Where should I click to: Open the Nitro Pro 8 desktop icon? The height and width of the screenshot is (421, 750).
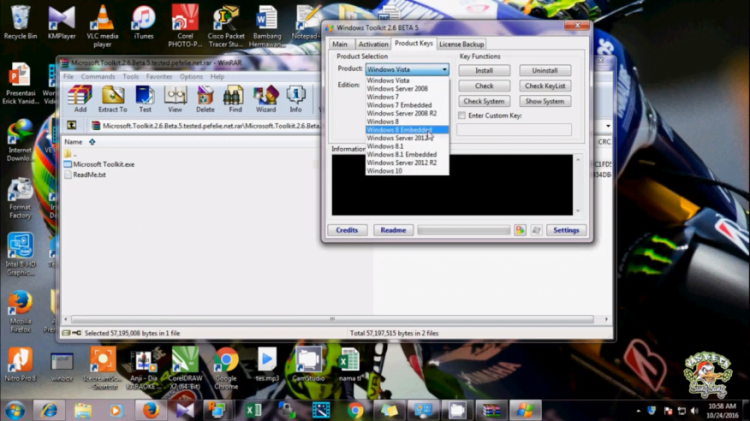20,365
